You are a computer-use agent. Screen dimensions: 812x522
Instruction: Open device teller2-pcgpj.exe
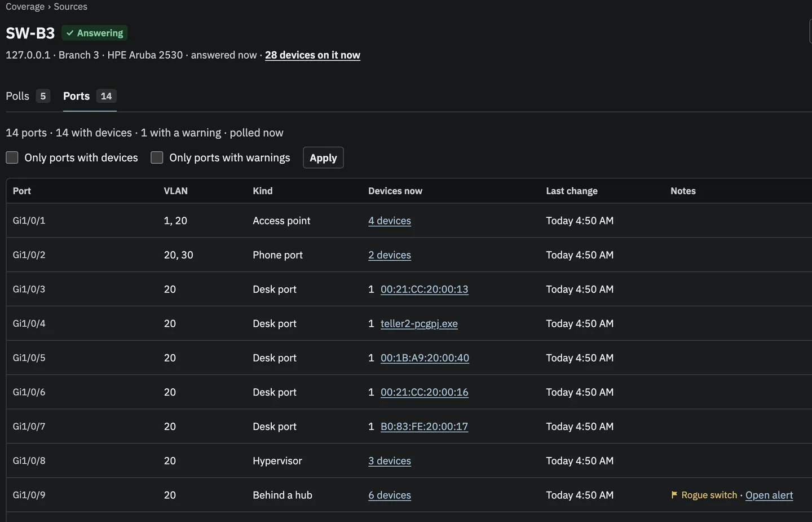tap(419, 323)
